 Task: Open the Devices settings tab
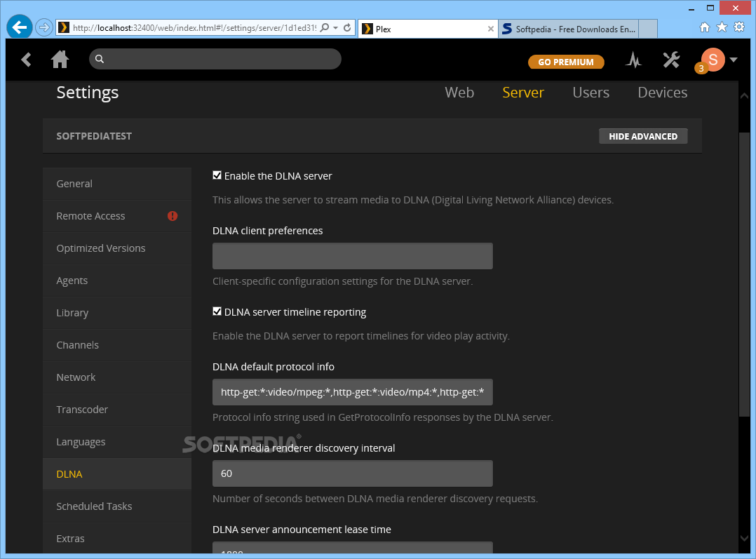[x=663, y=93]
